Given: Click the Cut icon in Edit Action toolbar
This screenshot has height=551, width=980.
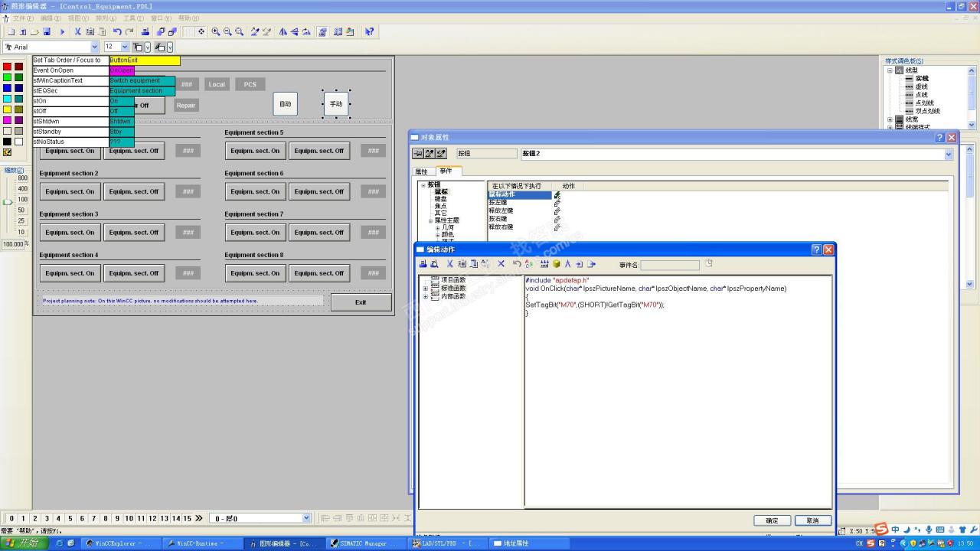Looking at the screenshot, I should tap(450, 264).
